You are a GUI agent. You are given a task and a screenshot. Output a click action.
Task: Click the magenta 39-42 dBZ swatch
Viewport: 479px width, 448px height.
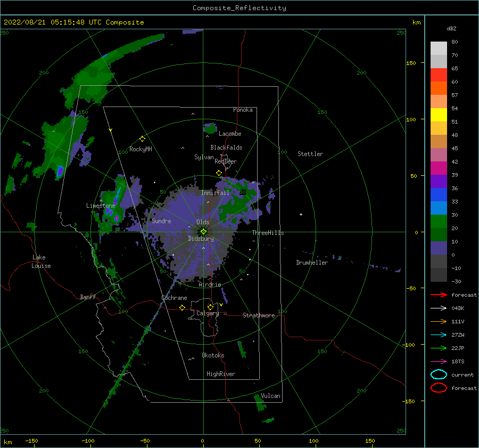pyautogui.click(x=439, y=168)
